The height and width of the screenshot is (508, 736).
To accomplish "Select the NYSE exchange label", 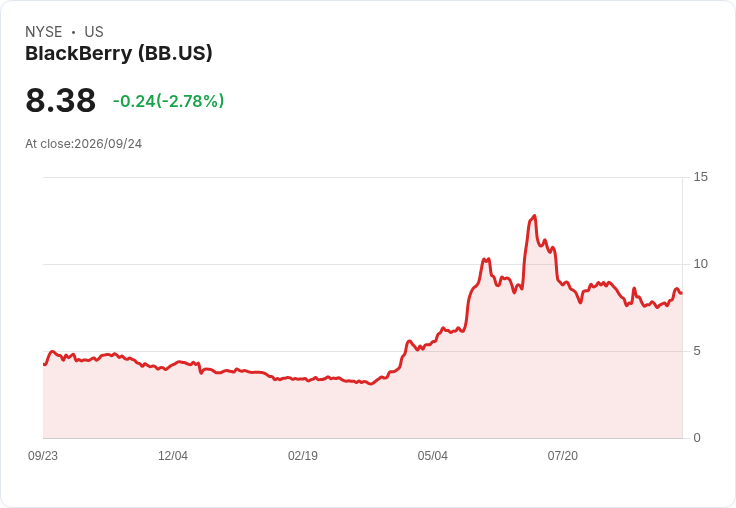I will [x=44, y=32].
